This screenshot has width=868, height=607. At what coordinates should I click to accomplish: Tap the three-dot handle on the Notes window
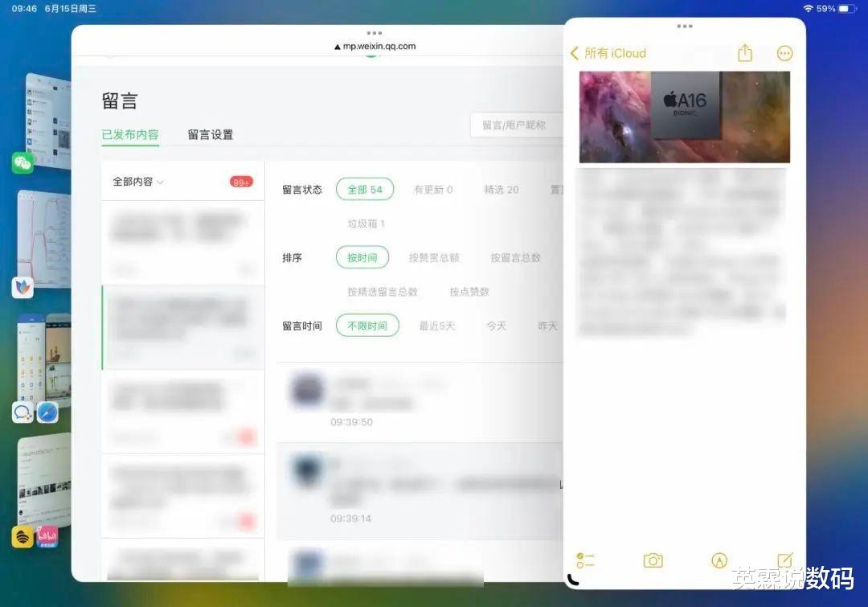[684, 26]
